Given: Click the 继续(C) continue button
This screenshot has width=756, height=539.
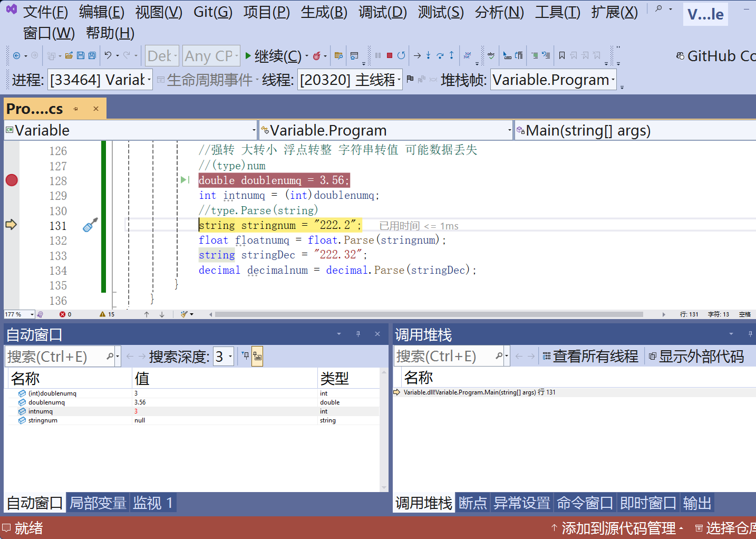Looking at the screenshot, I should click(x=273, y=55).
